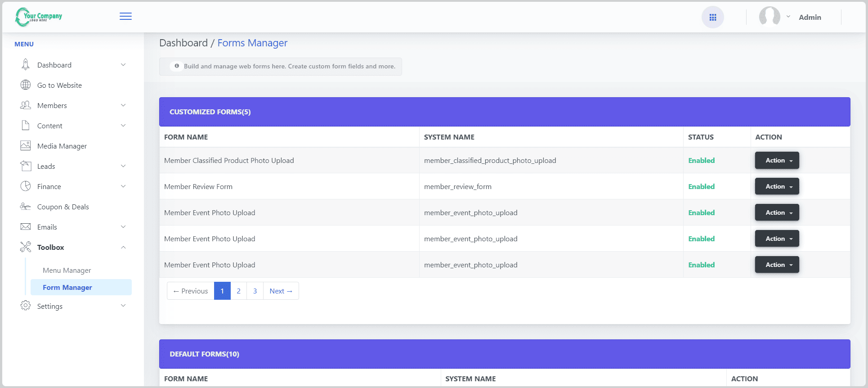Click the hamburger menu toggle icon
The width and height of the screenshot is (868, 388).
pyautogui.click(x=125, y=17)
